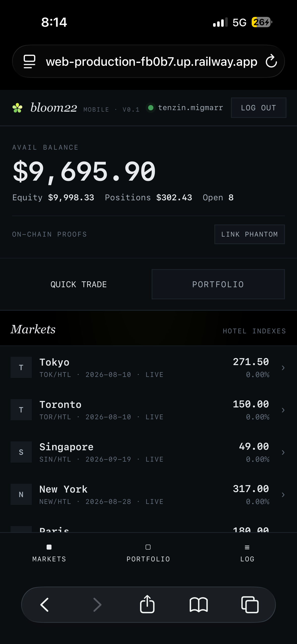Go back with the browser back arrow
Screen dimensions: 297x644
(x=45, y=605)
